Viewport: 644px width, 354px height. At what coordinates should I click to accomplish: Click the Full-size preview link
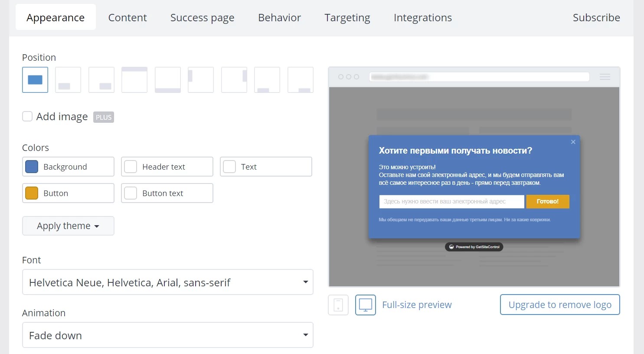[417, 305]
